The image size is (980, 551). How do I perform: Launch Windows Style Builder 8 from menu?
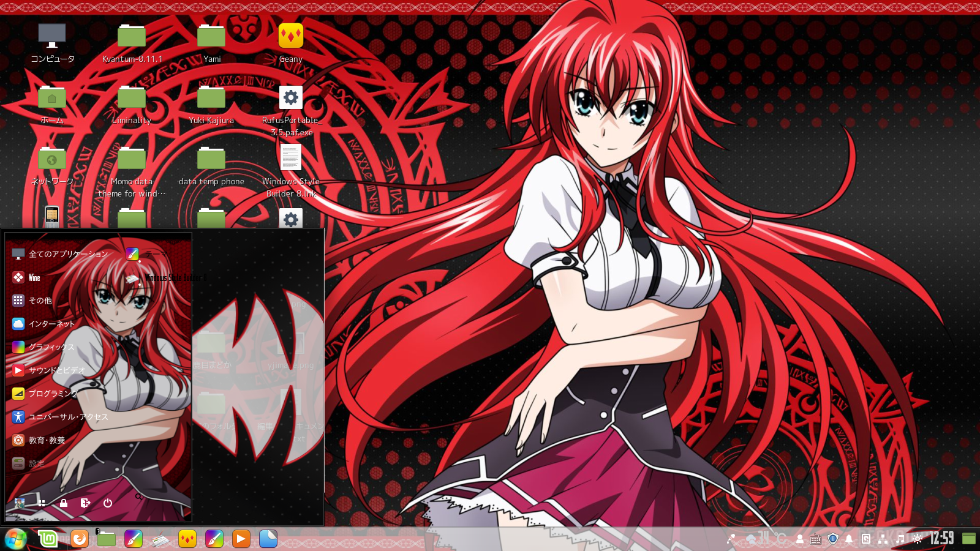tap(167, 278)
